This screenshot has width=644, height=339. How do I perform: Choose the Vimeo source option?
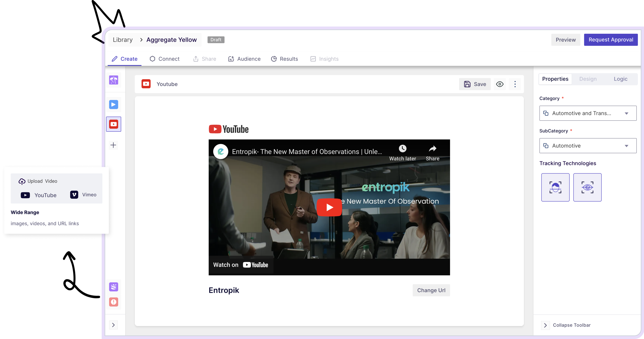83,195
